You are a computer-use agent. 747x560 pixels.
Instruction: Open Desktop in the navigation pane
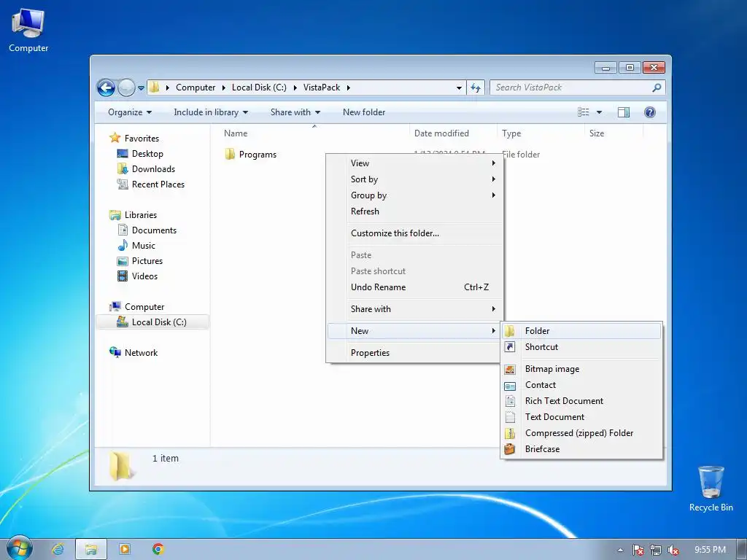[x=147, y=154]
